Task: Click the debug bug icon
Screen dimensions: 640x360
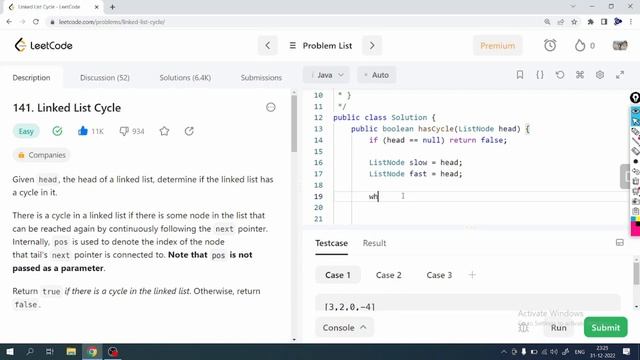Action: pos(524,328)
